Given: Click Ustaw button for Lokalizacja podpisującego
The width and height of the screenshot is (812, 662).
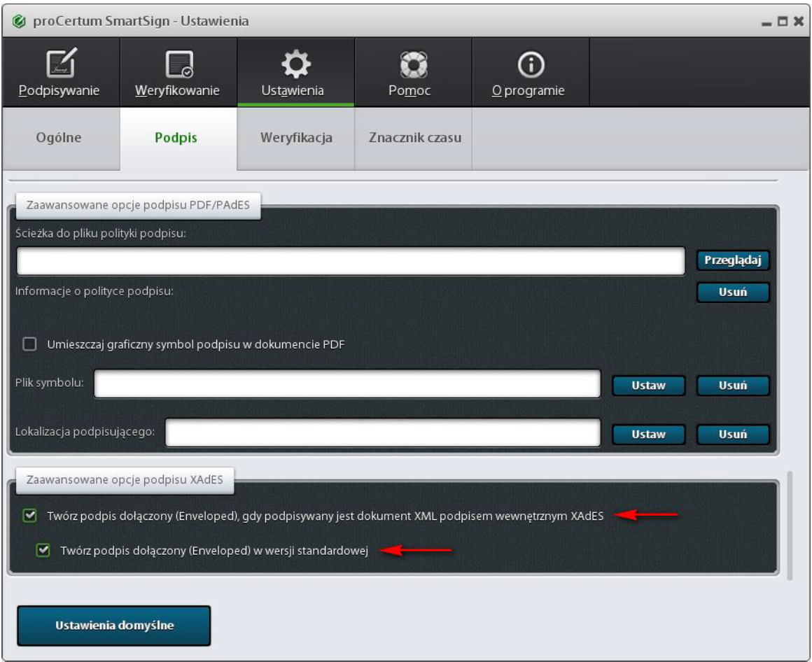Looking at the screenshot, I should 648,435.
